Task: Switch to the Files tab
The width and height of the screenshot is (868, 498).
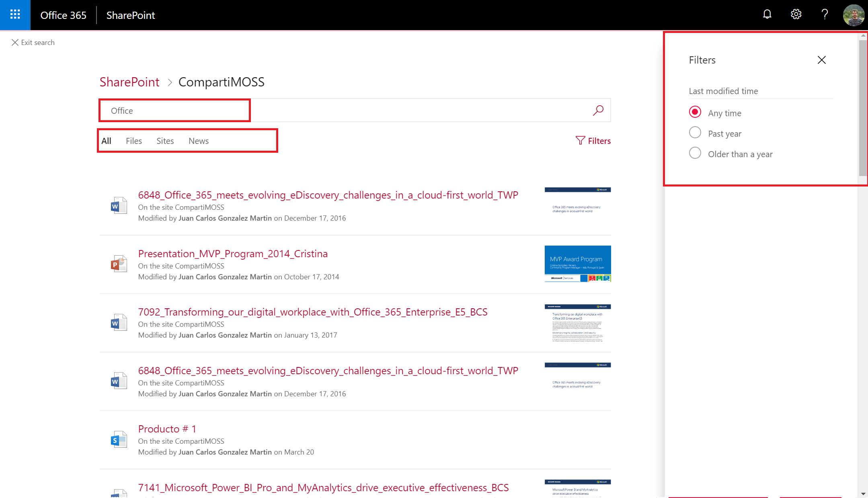Action: click(134, 141)
